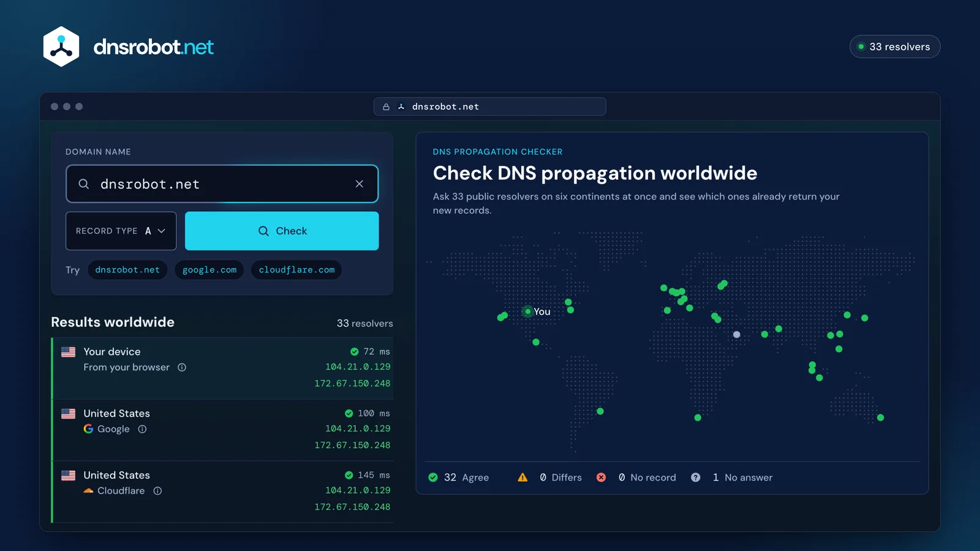Focus the domain name input field
980x551 pixels.
[222, 184]
